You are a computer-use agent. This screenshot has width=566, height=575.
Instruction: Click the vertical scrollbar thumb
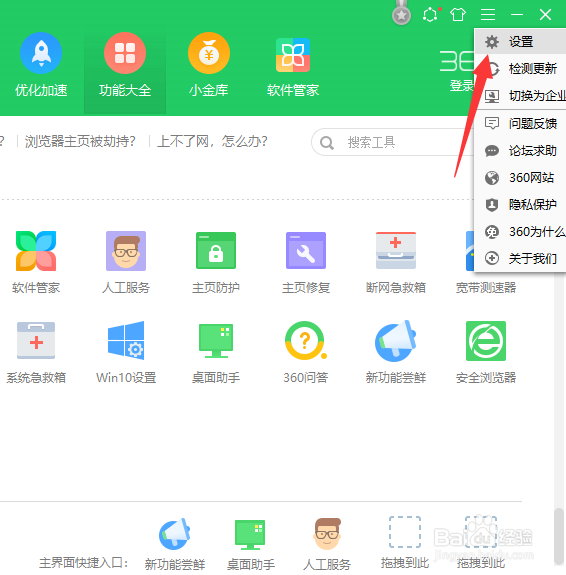559,536
